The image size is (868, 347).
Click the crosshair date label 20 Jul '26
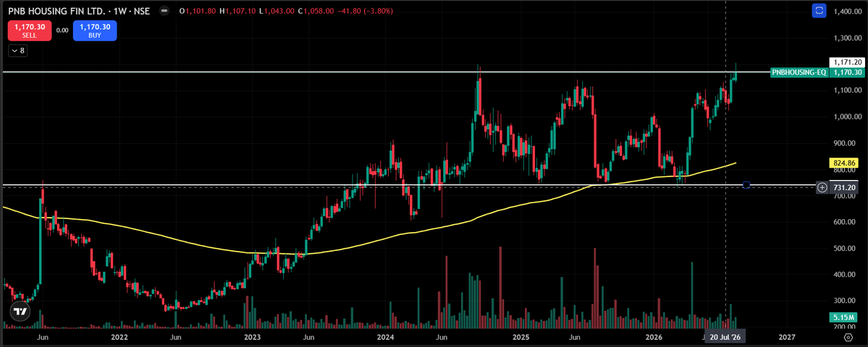pyautogui.click(x=725, y=336)
